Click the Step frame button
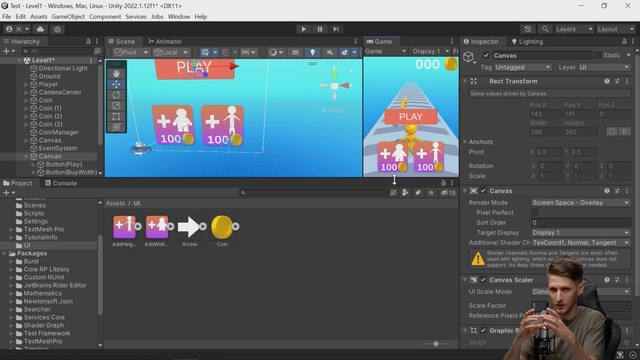 tap(336, 29)
